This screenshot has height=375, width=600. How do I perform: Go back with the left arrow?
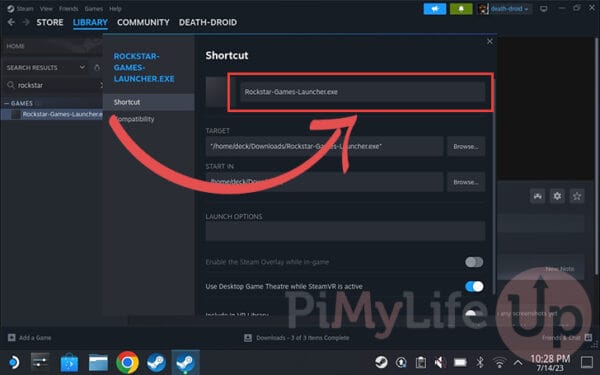[11, 22]
